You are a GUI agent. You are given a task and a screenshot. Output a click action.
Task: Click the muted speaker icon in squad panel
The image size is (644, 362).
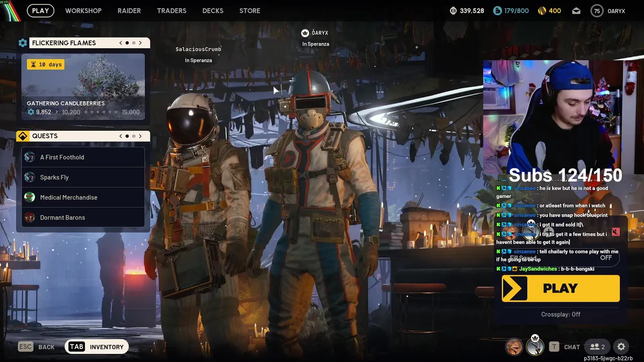615,232
